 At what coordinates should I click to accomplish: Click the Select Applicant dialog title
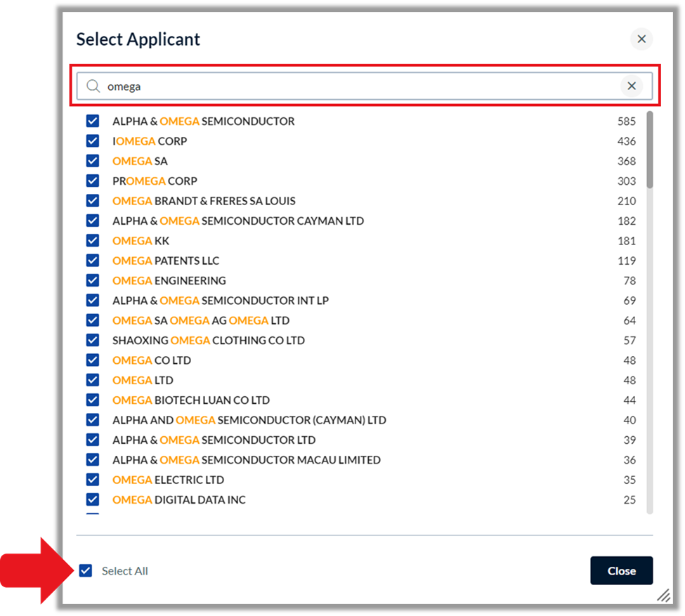[138, 39]
